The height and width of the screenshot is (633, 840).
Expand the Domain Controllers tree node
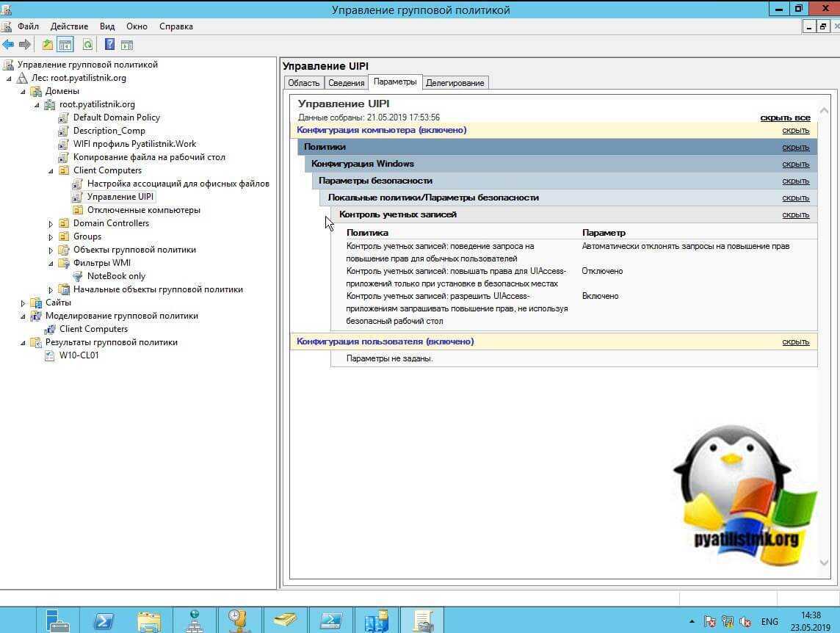pos(51,223)
